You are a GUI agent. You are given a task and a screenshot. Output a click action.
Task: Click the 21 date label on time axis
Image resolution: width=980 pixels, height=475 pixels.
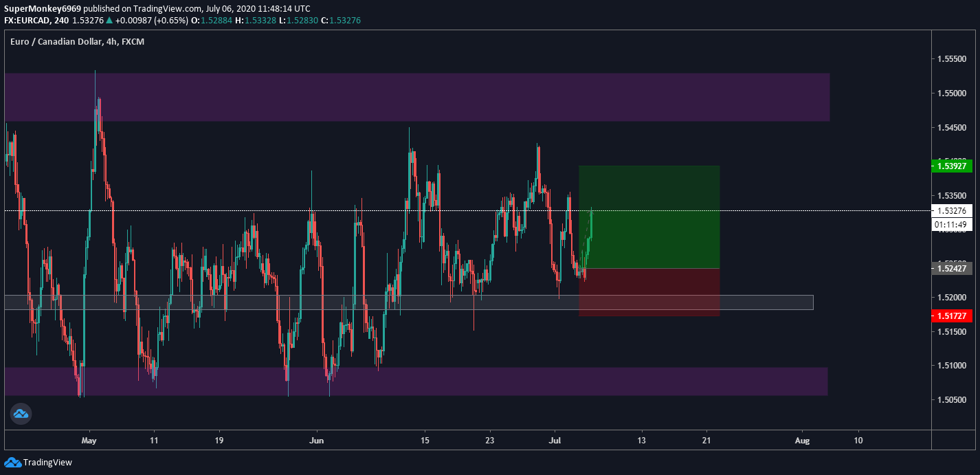pos(707,440)
